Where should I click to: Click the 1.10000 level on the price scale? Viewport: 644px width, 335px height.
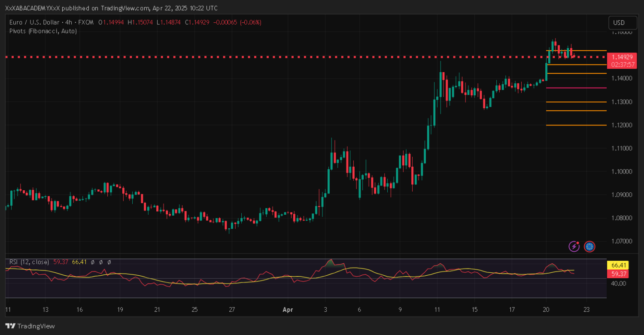tap(622, 171)
